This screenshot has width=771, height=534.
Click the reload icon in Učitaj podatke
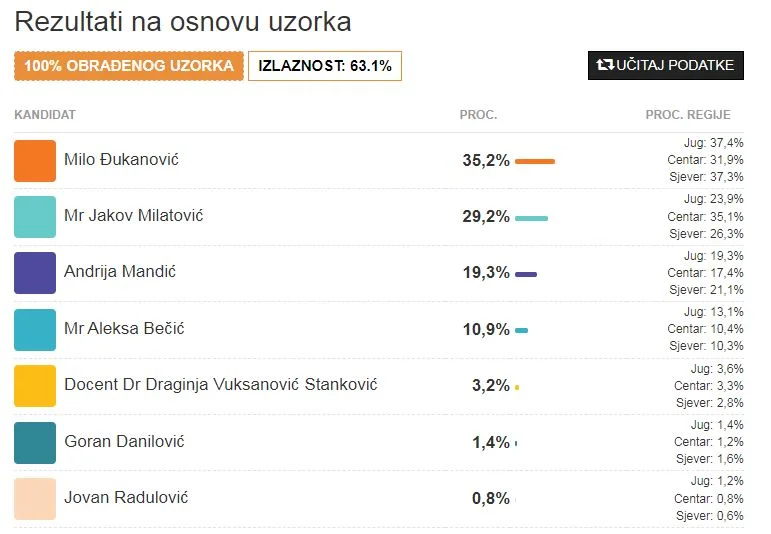(605, 65)
